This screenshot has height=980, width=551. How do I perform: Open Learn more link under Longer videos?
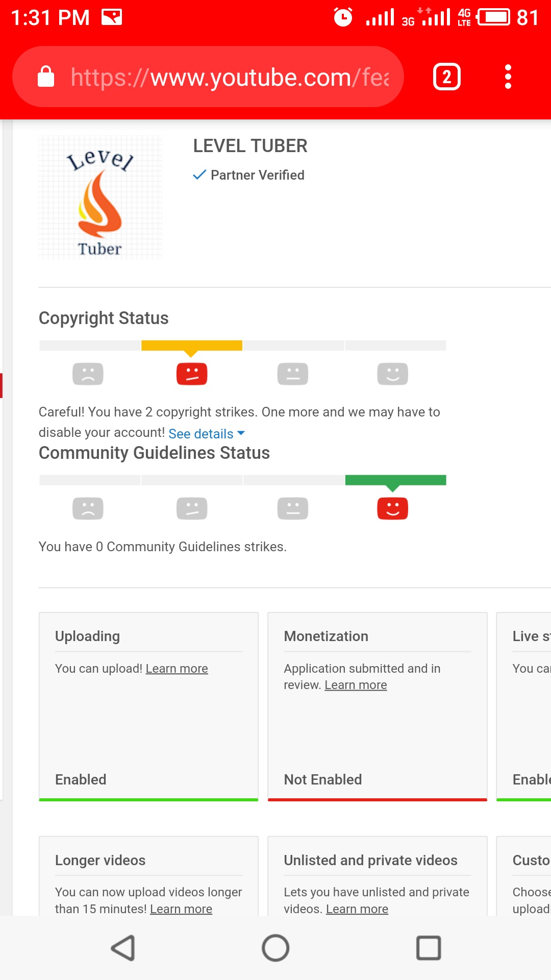(181, 909)
